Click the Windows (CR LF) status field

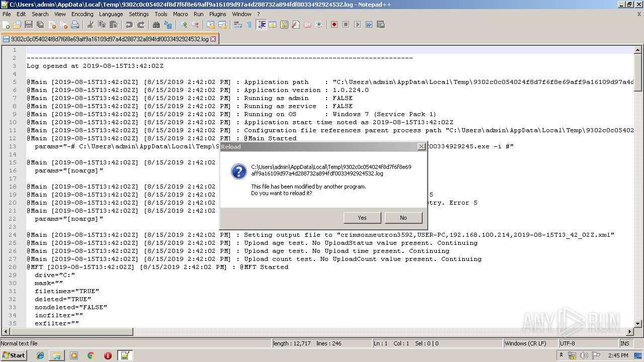coord(530,343)
